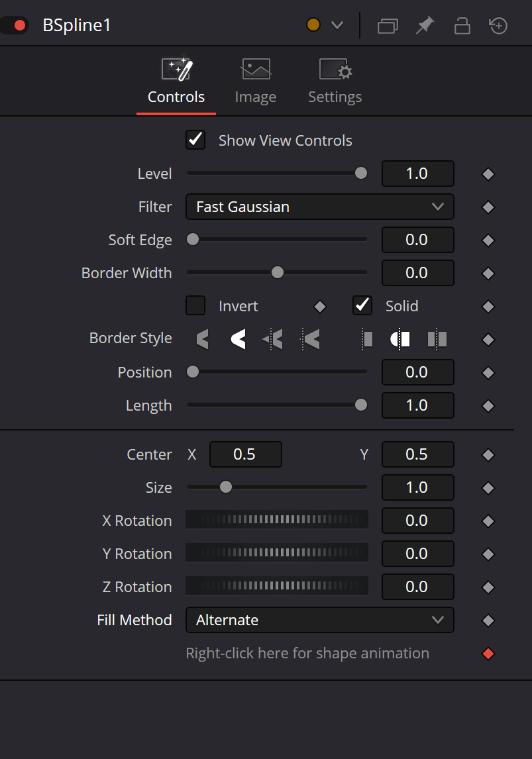Add keyframe for Fill Method
Viewport: 532px width, 759px height.
point(488,621)
